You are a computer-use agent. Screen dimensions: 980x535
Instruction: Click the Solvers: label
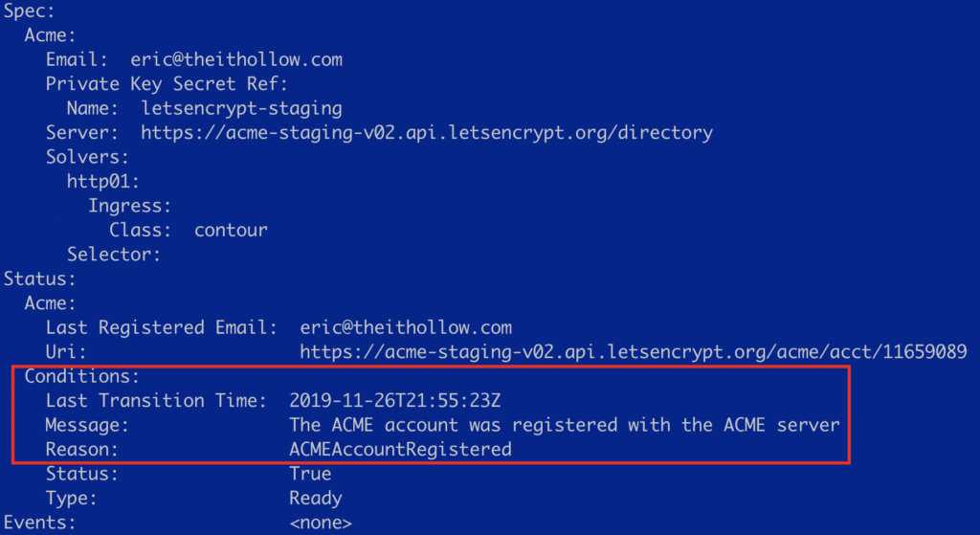(87, 157)
